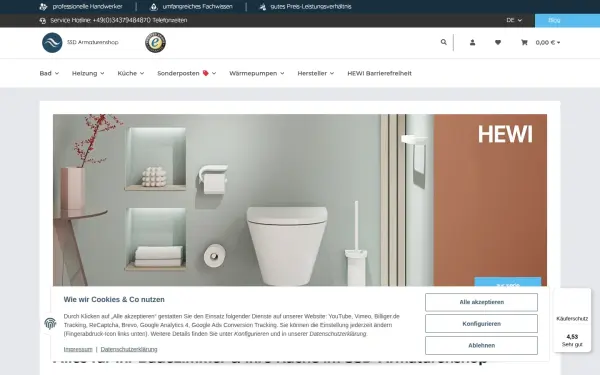Open the 0,00 € cart dropdown

(x=548, y=42)
